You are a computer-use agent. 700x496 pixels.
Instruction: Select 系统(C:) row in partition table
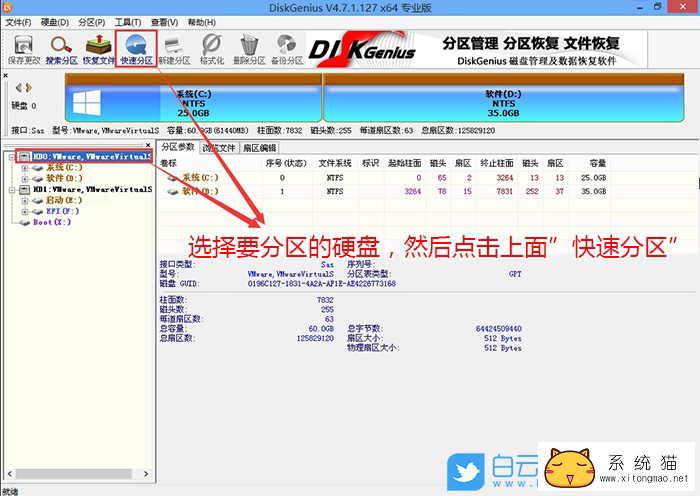pyautogui.click(x=386, y=178)
